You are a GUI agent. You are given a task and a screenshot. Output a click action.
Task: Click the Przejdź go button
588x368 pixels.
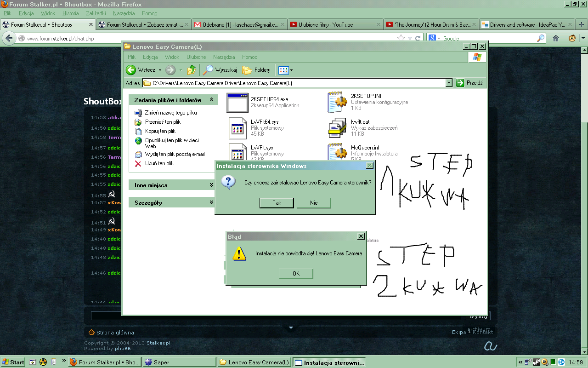click(470, 83)
